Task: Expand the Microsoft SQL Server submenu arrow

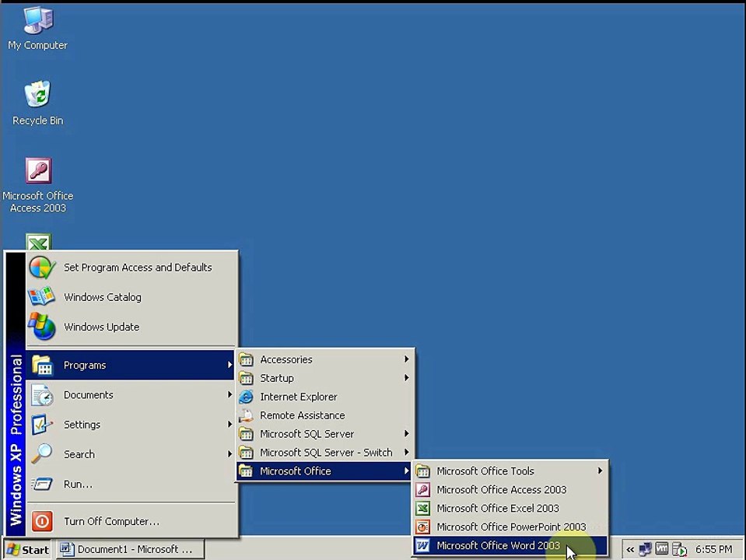Action: pos(406,433)
